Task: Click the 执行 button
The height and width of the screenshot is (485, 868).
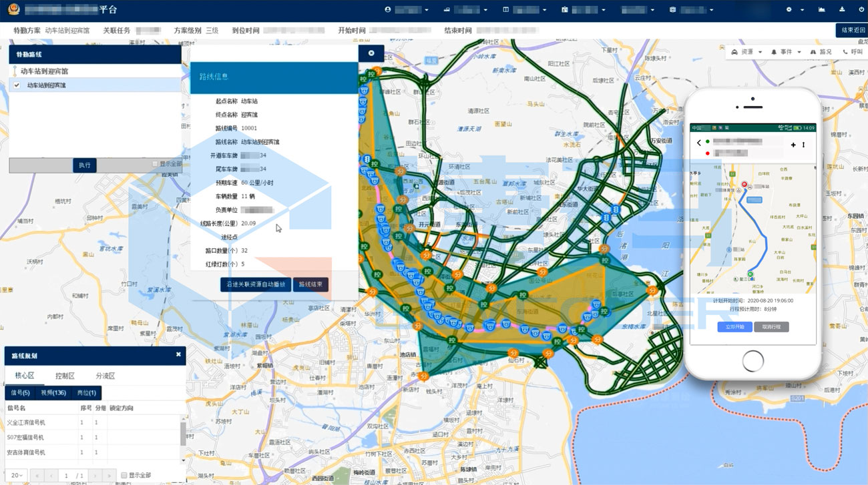Action: pos(85,165)
